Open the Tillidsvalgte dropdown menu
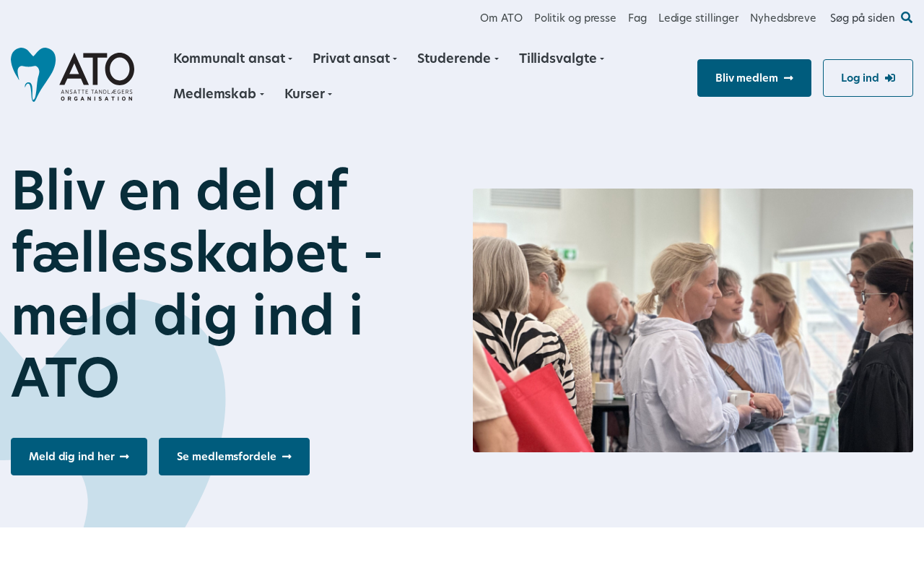Screen dimensions: 924x578 [561, 59]
